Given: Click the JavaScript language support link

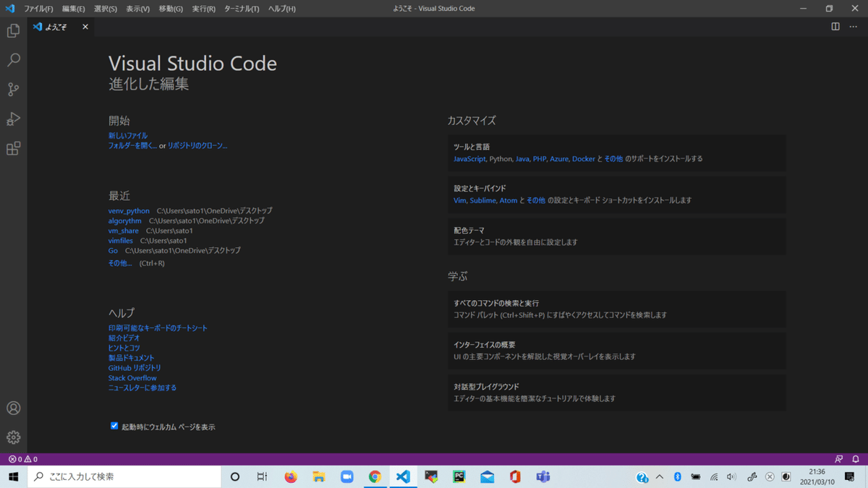Looking at the screenshot, I should (x=470, y=158).
